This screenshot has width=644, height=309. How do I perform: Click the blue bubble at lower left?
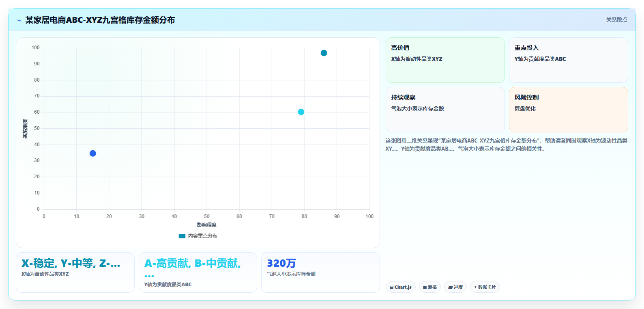click(x=93, y=153)
